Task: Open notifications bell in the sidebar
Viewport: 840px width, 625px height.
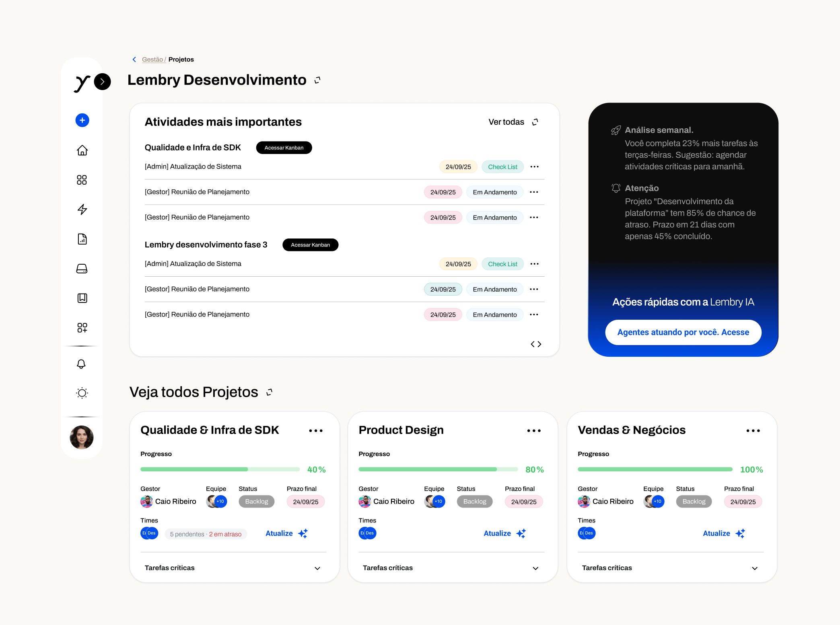Action: 81,364
